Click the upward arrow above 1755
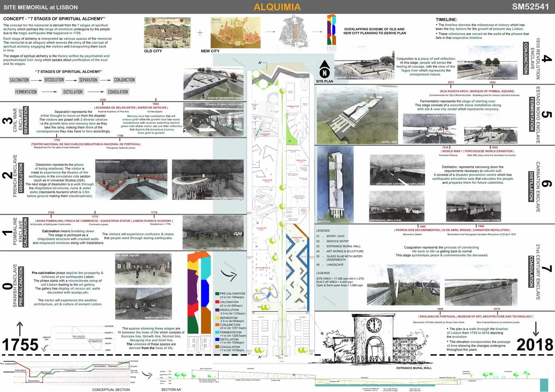 [20, 329]
